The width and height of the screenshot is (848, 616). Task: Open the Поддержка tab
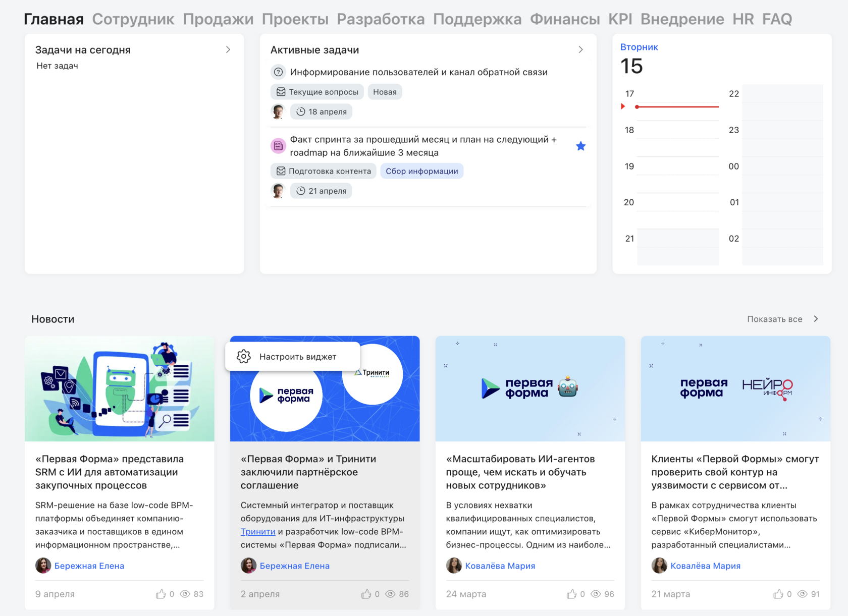tap(478, 19)
